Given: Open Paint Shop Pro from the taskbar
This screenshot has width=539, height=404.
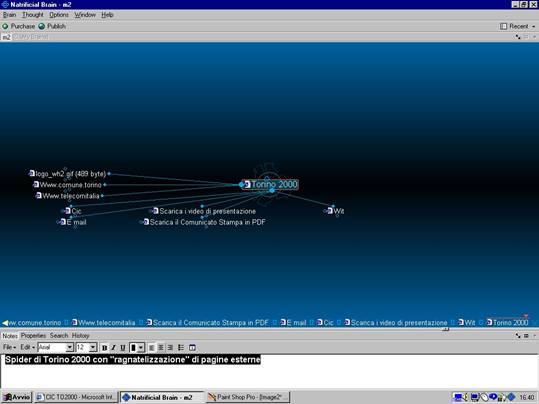Looking at the screenshot, I should (248, 397).
